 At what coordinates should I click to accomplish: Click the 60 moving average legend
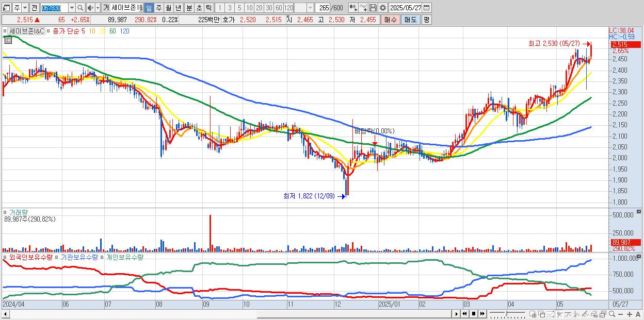click(112, 31)
